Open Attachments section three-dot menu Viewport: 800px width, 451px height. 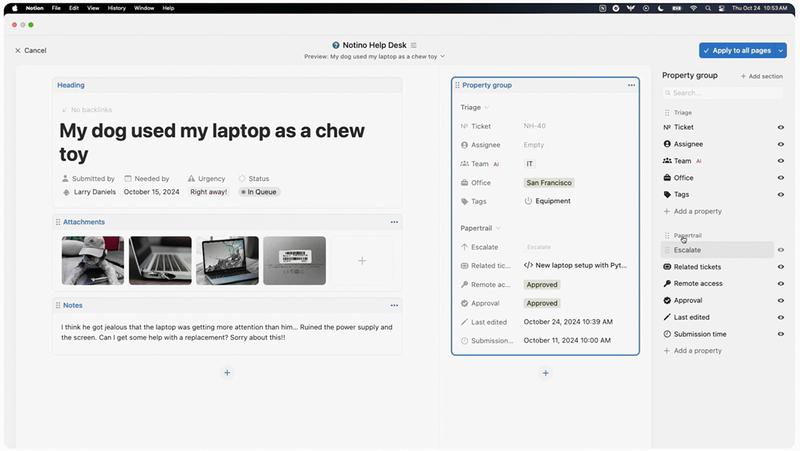point(394,222)
